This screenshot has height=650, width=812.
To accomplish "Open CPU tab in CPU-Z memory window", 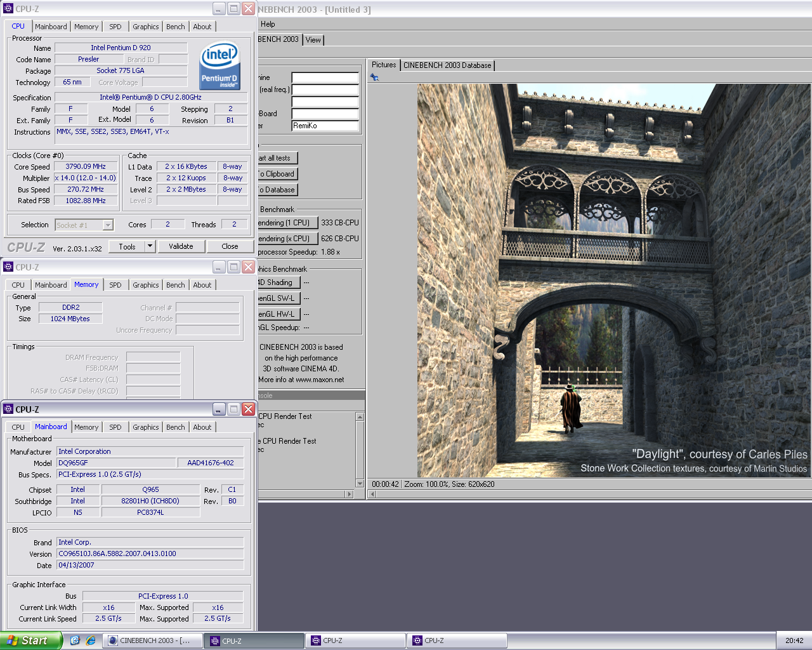I will (18, 285).
